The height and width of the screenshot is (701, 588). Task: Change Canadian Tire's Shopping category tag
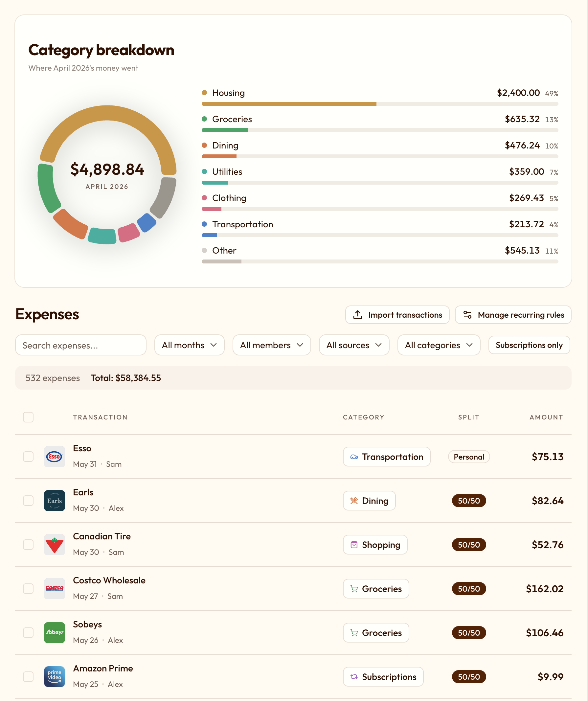(375, 545)
